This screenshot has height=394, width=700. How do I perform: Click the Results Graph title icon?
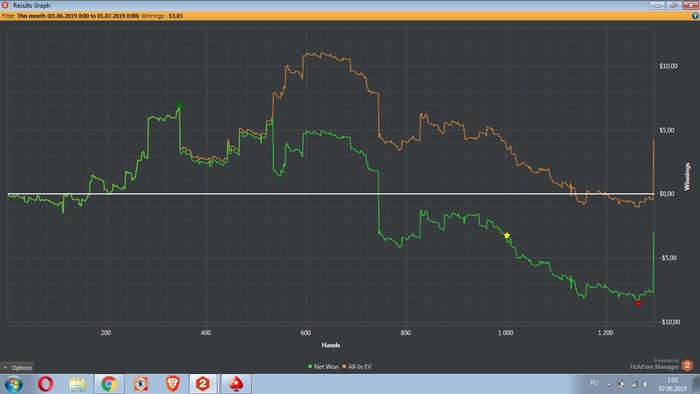(5, 5)
